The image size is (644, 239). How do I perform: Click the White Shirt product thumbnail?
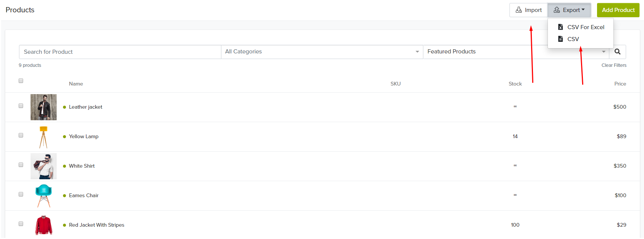pos(44,166)
